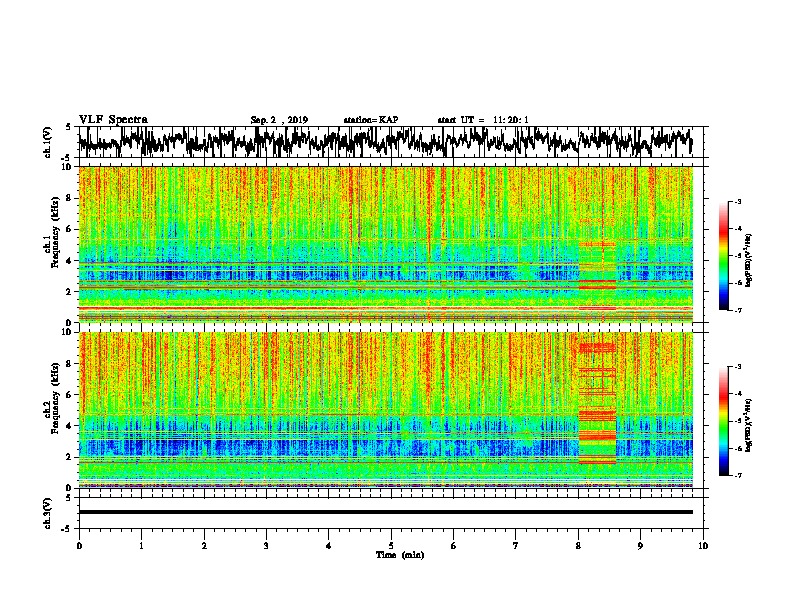Click the "10" tick label on the time axis

pyautogui.click(x=703, y=546)
